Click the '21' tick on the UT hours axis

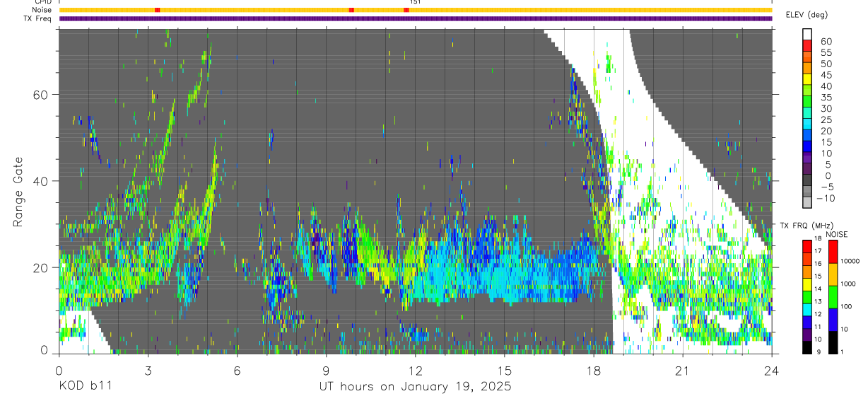[683, 370]
